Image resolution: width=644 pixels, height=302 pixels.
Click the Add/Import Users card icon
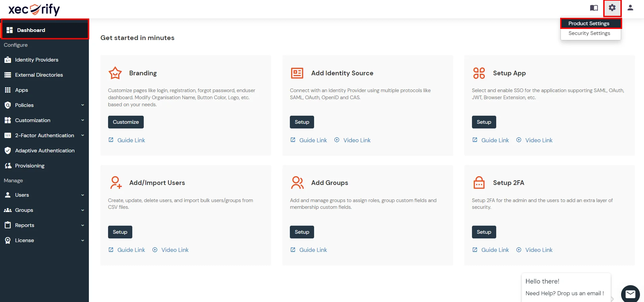pyautogui.click(x=116, y=183)
